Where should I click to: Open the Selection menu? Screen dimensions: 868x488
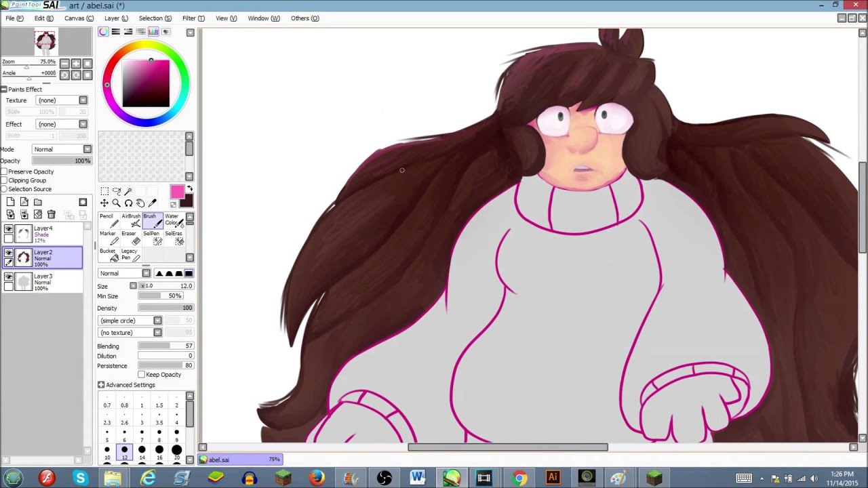[155, 18]
